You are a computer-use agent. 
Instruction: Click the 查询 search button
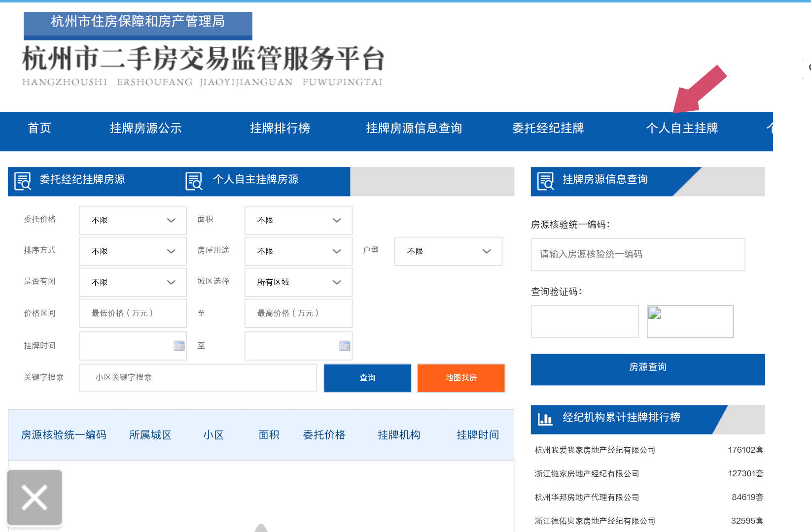[x=367, y=378]
